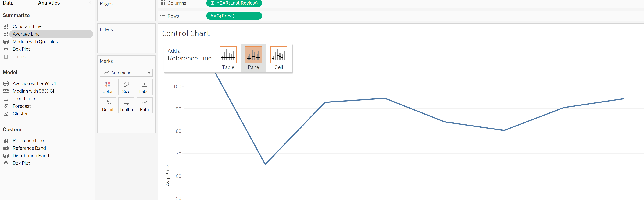The image size is (644, 200).
Task: Choose Table scope for the reference line
Action: [x=228, y=58]
